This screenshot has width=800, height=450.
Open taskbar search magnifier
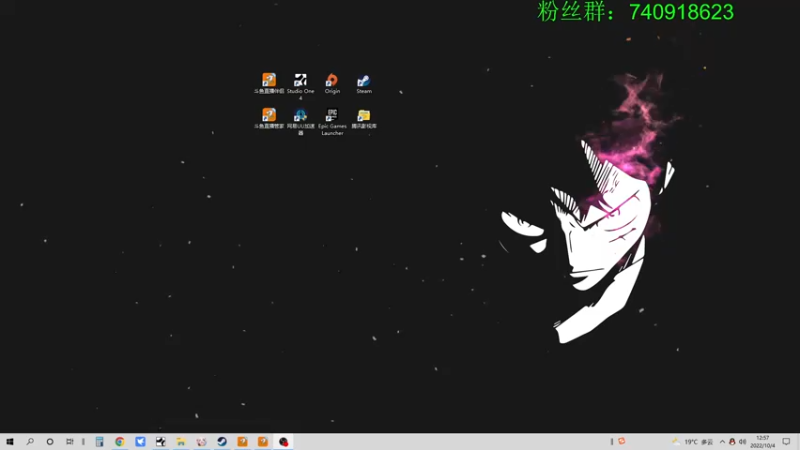[x=30, y=442]
